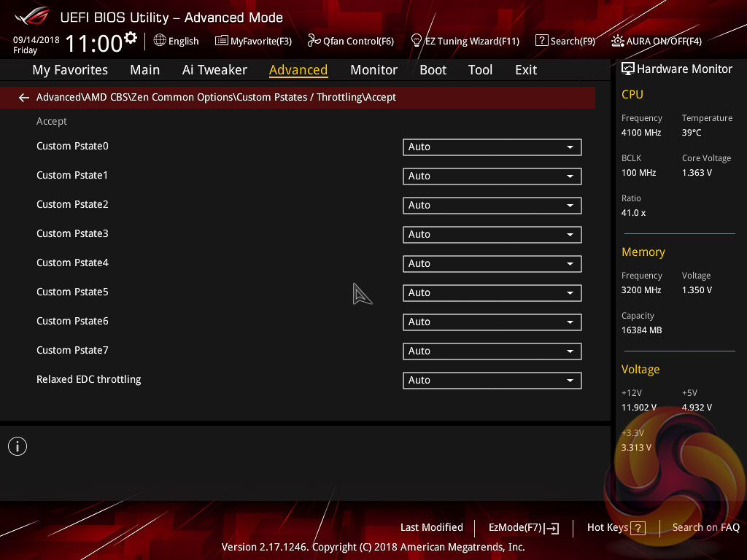Open Custom Pstate0 dropdown

[x=492, y=147]
